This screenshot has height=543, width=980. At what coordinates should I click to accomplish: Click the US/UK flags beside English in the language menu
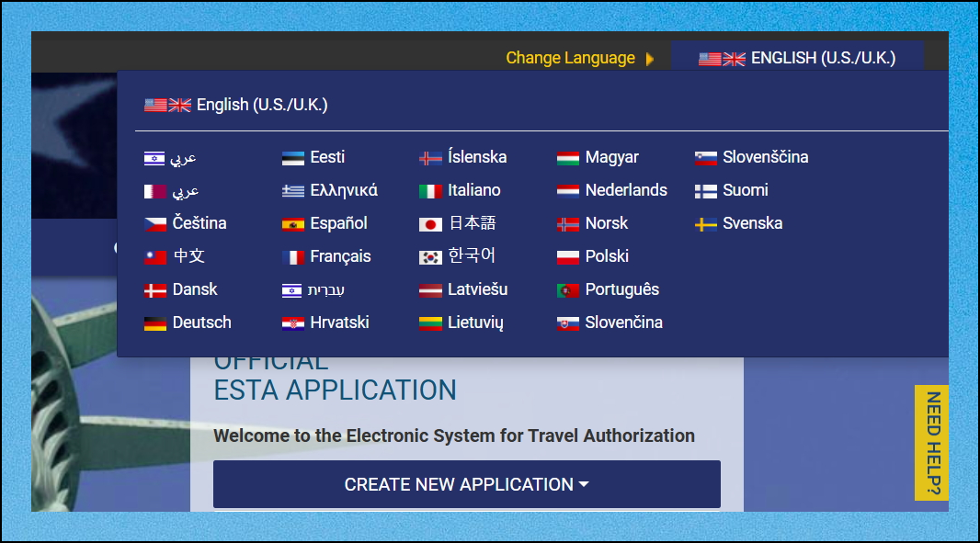coord(167,105)
